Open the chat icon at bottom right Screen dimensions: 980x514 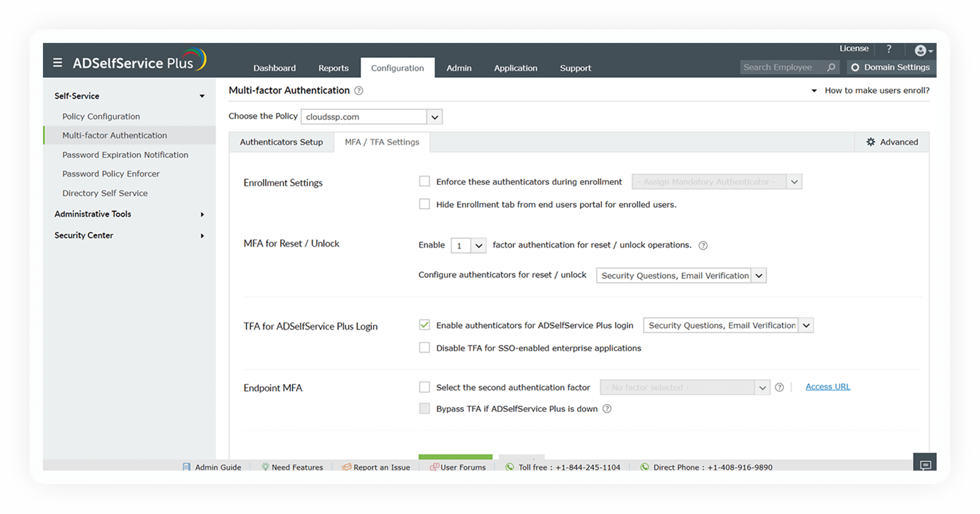(925, 464)
